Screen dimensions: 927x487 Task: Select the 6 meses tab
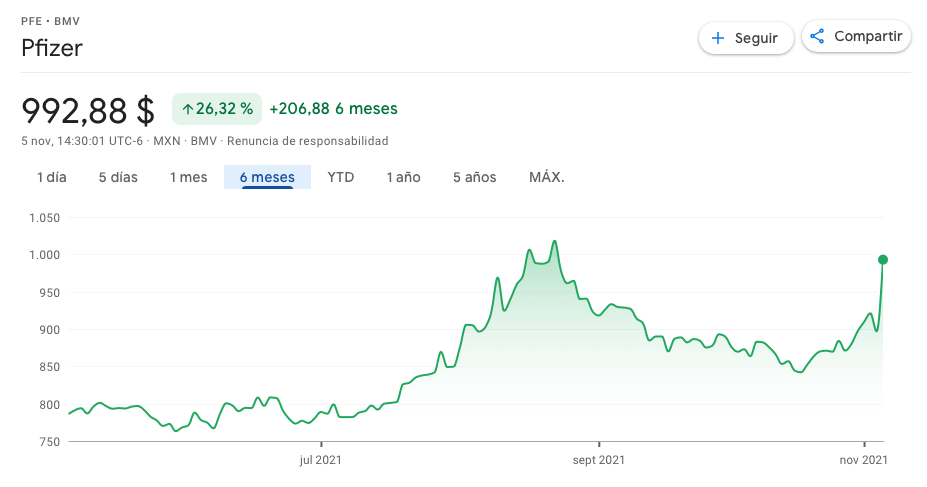[267, 177]
